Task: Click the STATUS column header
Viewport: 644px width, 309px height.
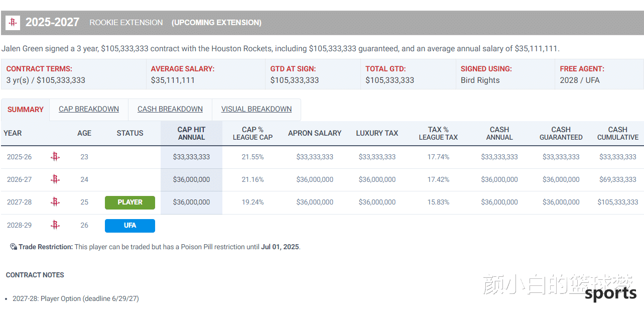Action: pos(130,133)
